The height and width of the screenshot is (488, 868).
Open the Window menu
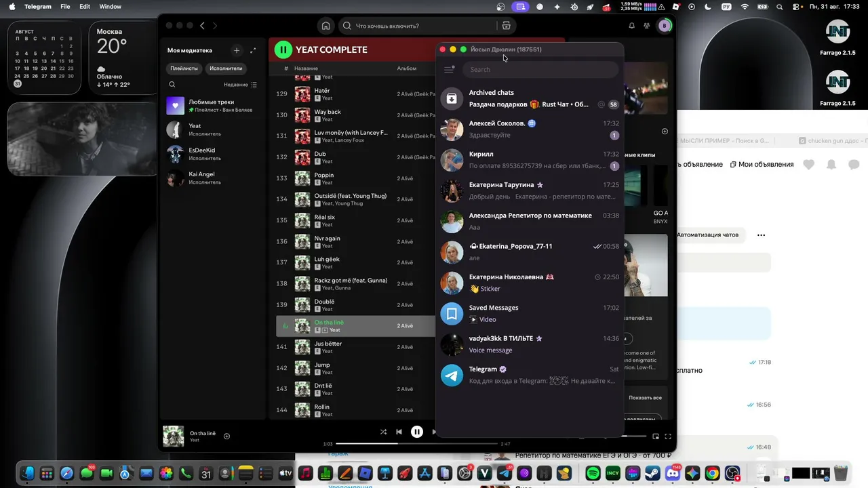(x=111, y=7)
